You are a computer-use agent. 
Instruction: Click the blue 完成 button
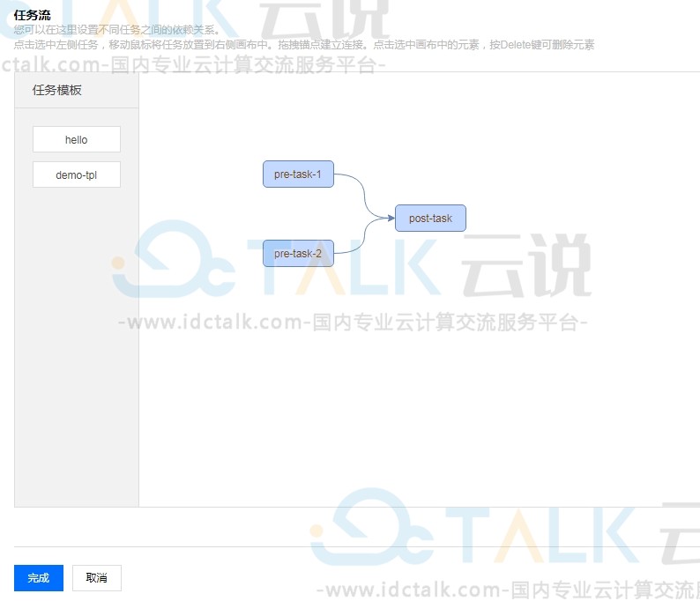click(39, 578)
